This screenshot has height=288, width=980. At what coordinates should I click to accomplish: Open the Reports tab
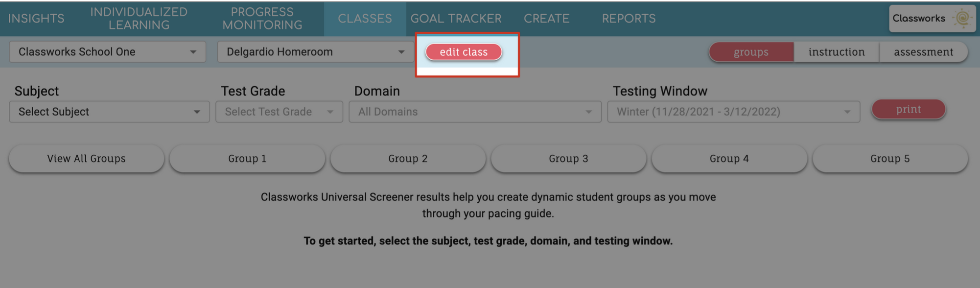629,19
